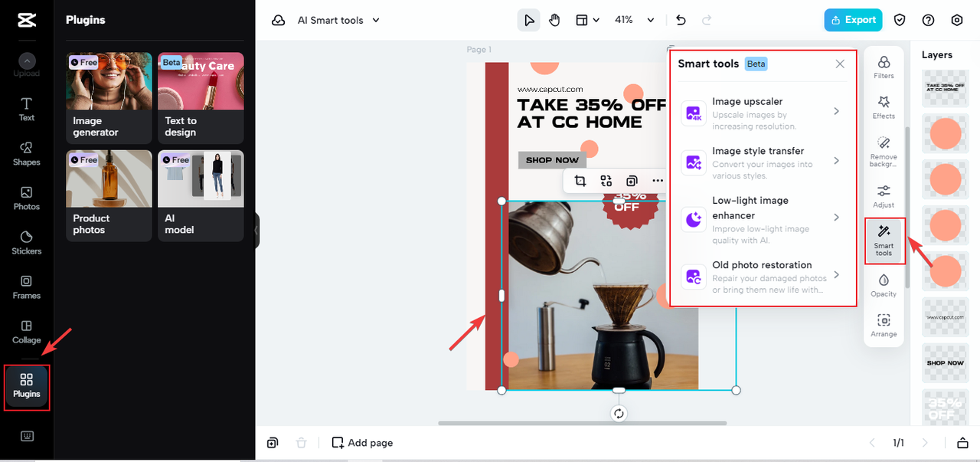Toggle the Smart tools panel
Viewport: 980px width, 462px height.
(x=884, y=241)
